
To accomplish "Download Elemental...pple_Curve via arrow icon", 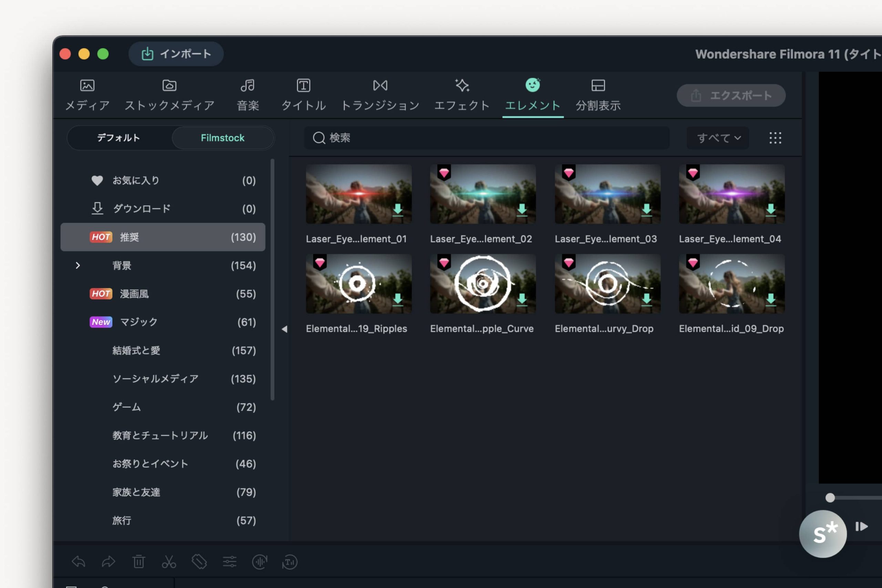I will click(x=522, y=300).
